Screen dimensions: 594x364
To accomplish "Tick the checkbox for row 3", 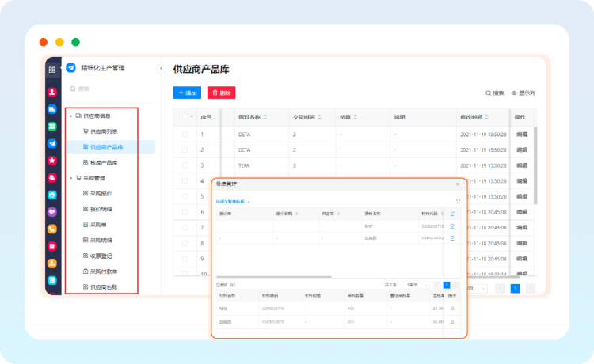I will coord(185,166).
